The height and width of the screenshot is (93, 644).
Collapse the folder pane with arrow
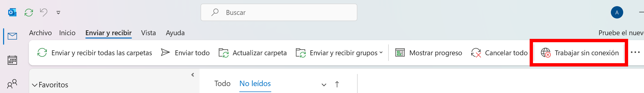[192, 75]
